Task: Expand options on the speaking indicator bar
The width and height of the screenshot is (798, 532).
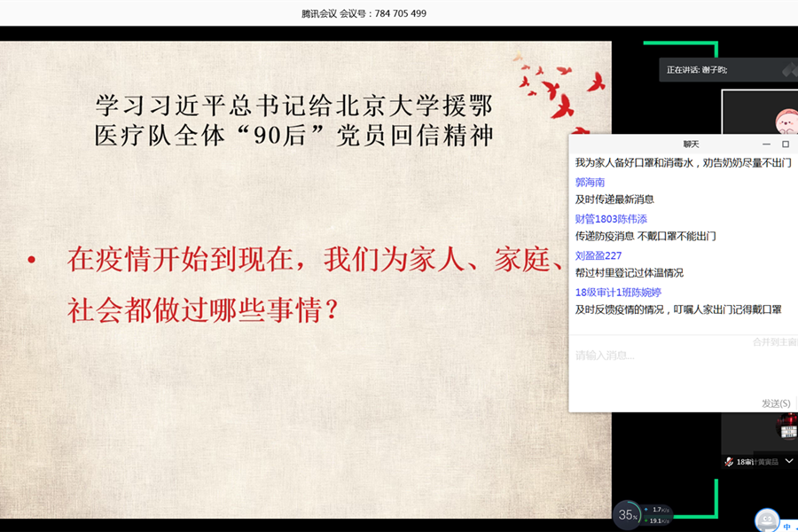Action: pyautogui.click(x=788, y=71)
